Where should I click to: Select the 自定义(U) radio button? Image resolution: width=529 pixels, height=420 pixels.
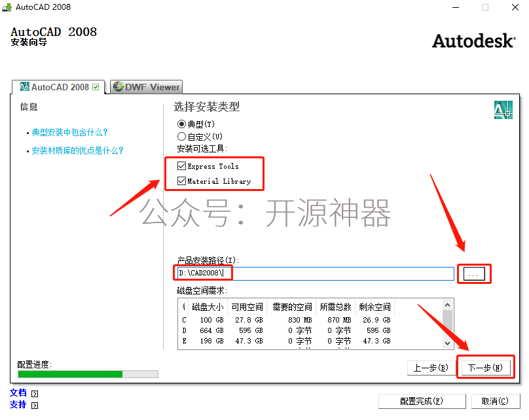181,137
